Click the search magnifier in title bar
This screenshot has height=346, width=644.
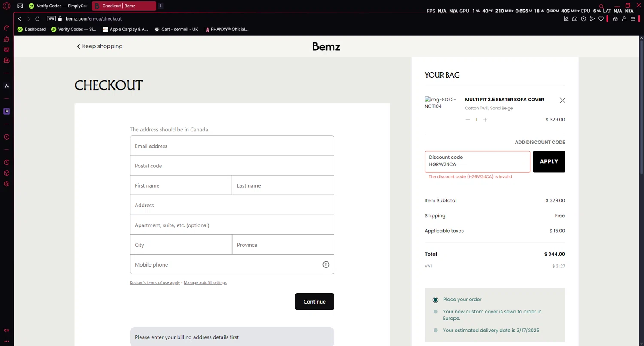click(601, 6)
